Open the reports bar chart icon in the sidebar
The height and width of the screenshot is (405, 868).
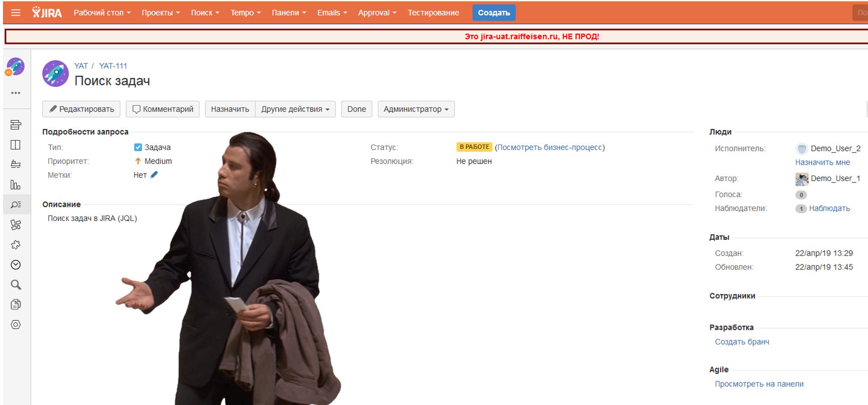[16, 185]
